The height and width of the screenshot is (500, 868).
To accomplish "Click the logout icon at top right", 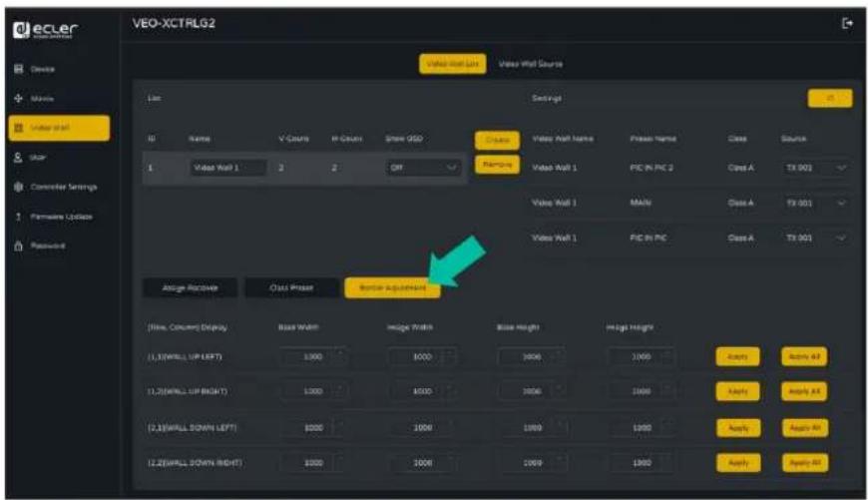I will click(847, 23).
